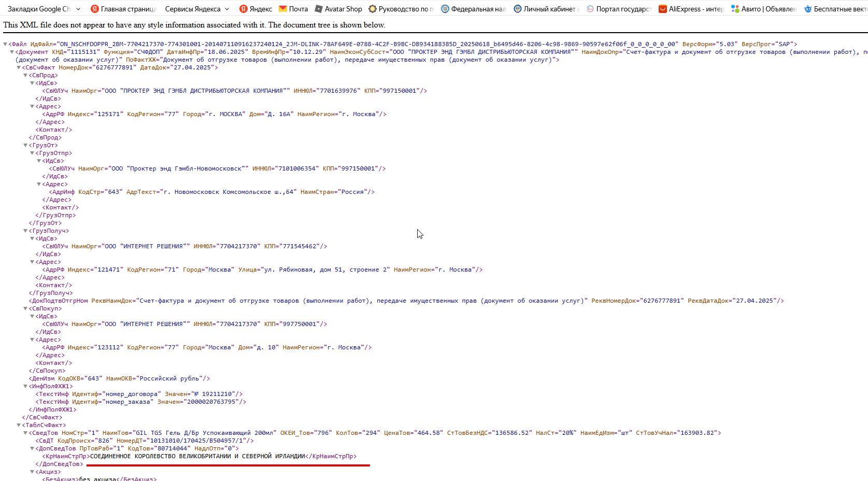
Task: Open the Avatar Shop bookmark
Action: pos(338,9)
